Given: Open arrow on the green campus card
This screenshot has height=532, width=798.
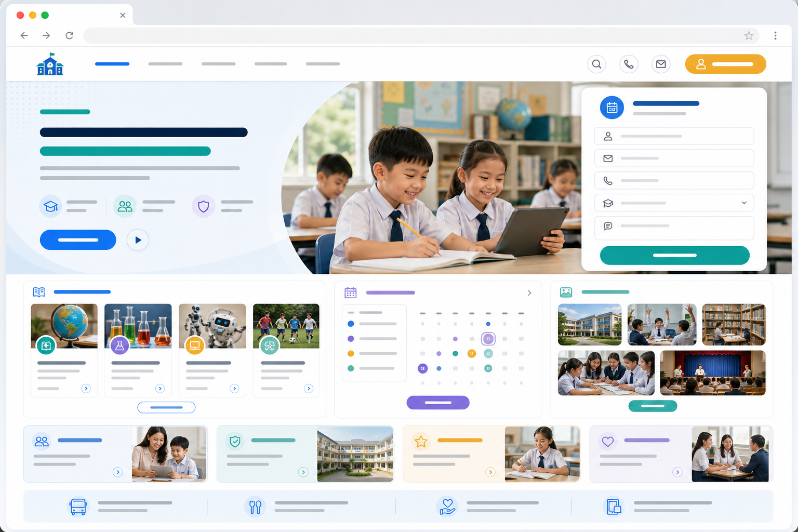Looking at the screenshot, I should (x=303, y=472).
